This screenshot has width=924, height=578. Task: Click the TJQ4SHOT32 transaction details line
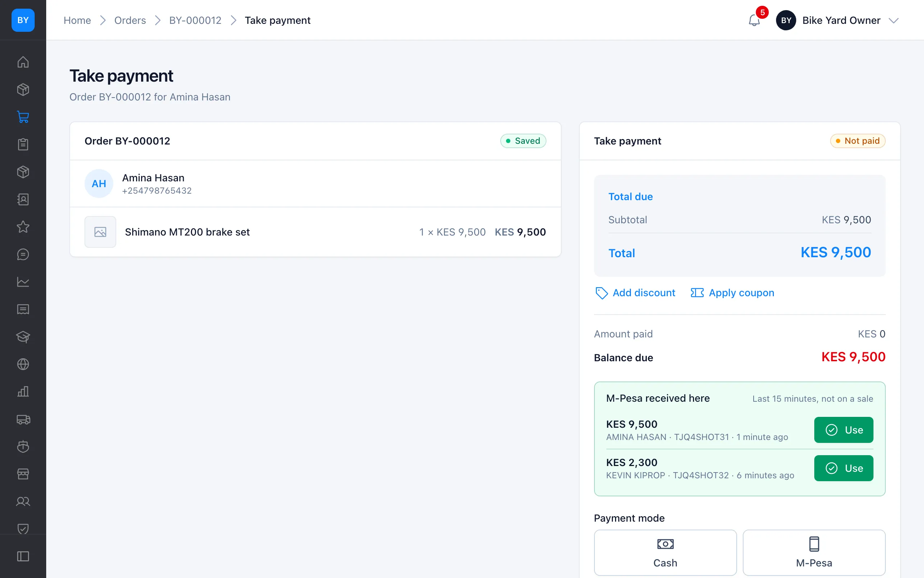[700, 475]
